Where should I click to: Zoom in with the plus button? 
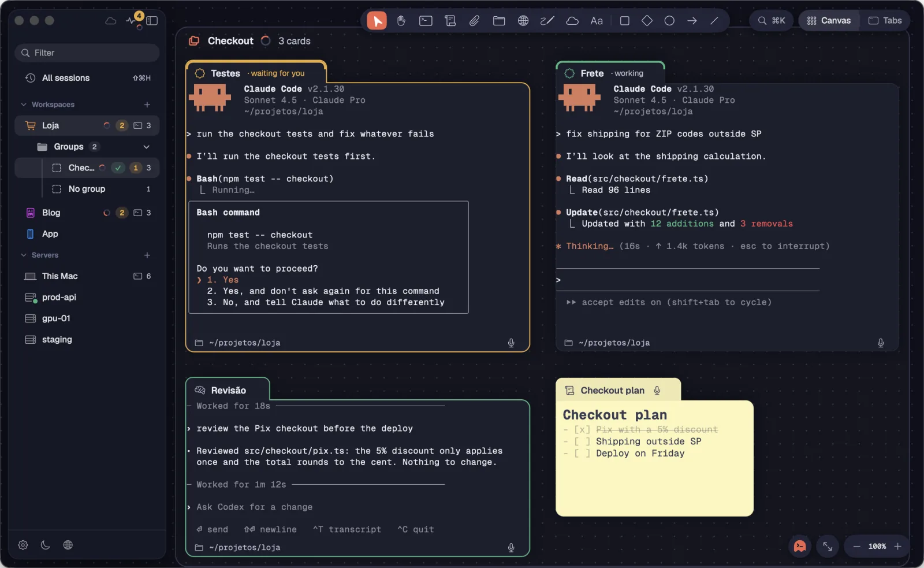point(897,546)
